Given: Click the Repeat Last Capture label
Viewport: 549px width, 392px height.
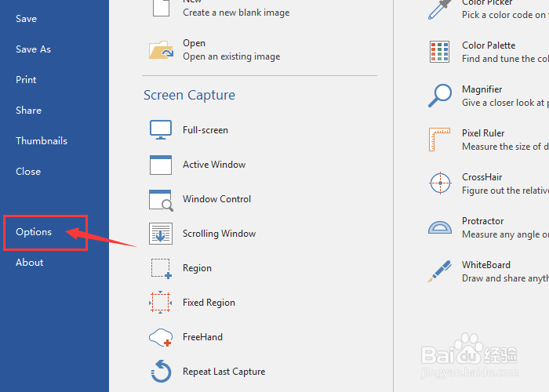Looking at the screenshot, I should tap(224, 372).
